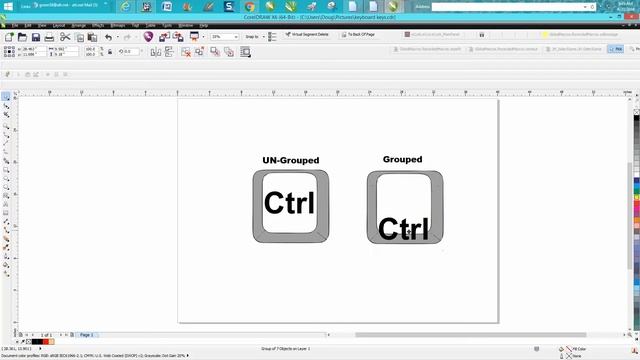Screen dimensions: 640x360
Task: Select the object origin grid
Action: [x=9, y=51]
